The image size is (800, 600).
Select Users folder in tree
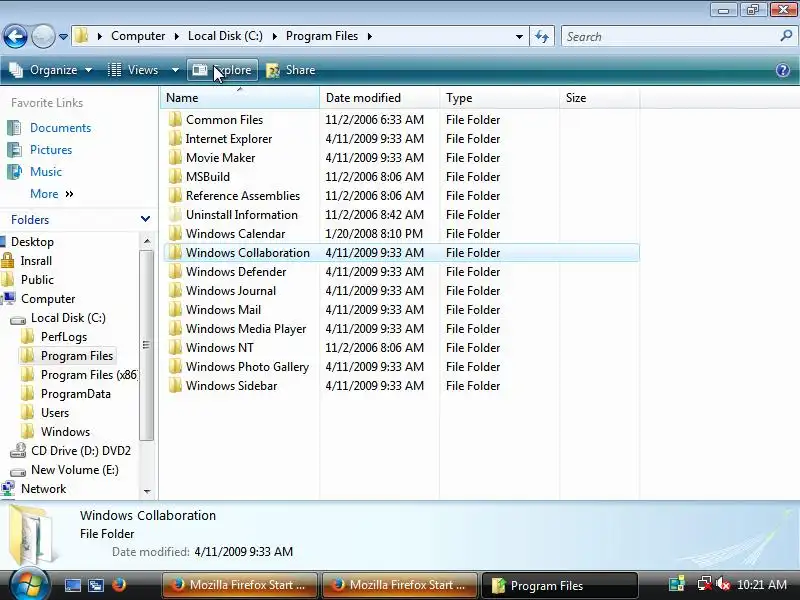[55, 413]
